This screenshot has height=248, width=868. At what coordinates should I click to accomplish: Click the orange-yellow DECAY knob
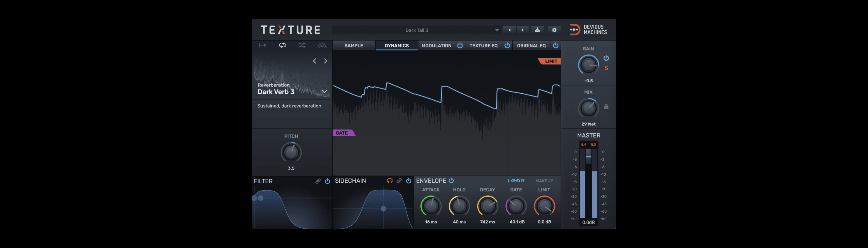point(487,205)
